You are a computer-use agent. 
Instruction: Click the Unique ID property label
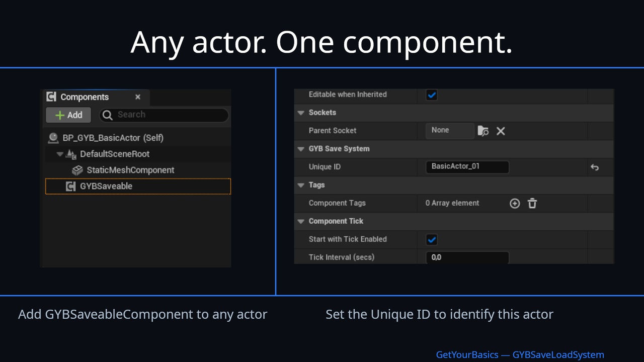tap(325, 167)
